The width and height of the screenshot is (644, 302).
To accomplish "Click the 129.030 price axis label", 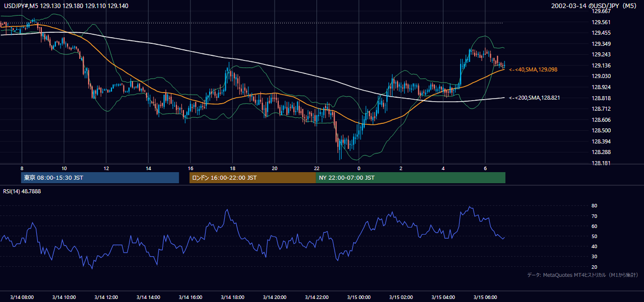I will tap(601, 76).
